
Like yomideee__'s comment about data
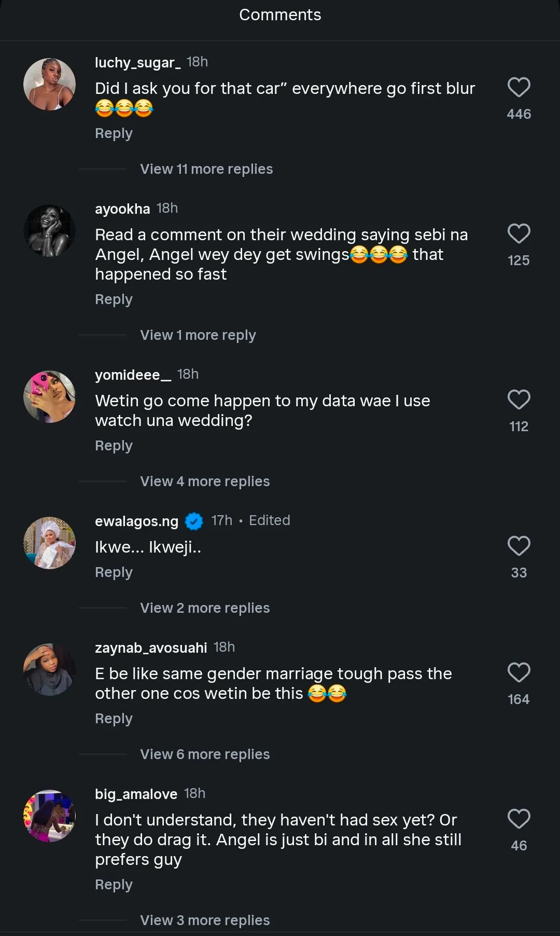[519, 400]
